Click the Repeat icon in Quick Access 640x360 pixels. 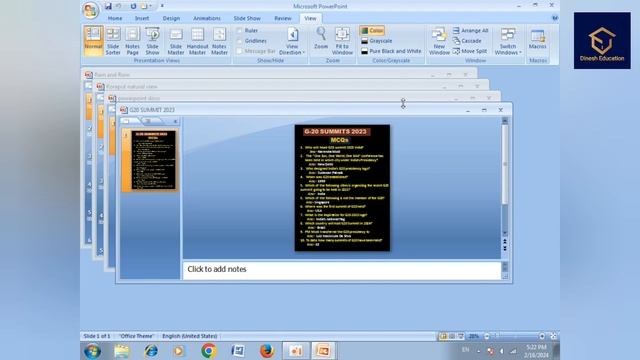(x=133, y=6)
